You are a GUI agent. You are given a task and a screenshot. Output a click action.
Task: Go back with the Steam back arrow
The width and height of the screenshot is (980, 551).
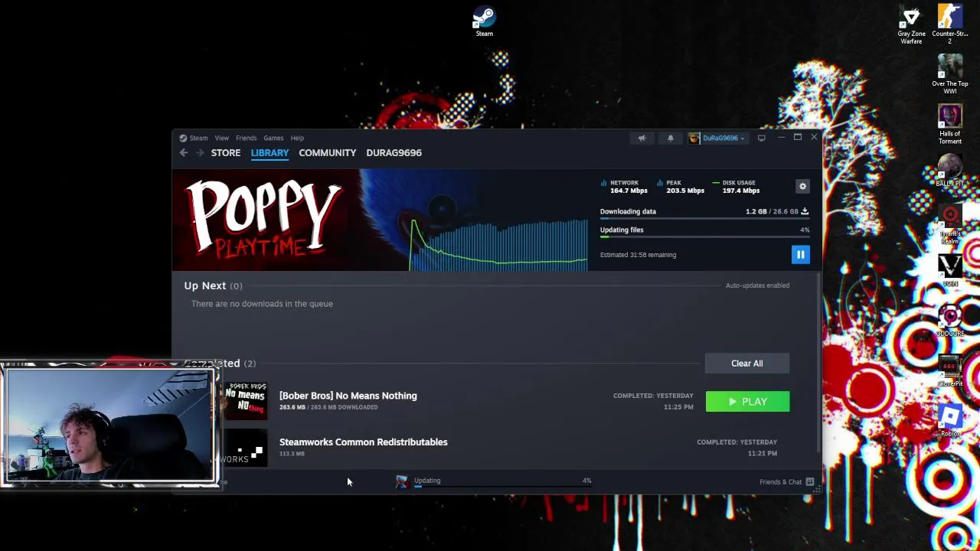[184, 153]
